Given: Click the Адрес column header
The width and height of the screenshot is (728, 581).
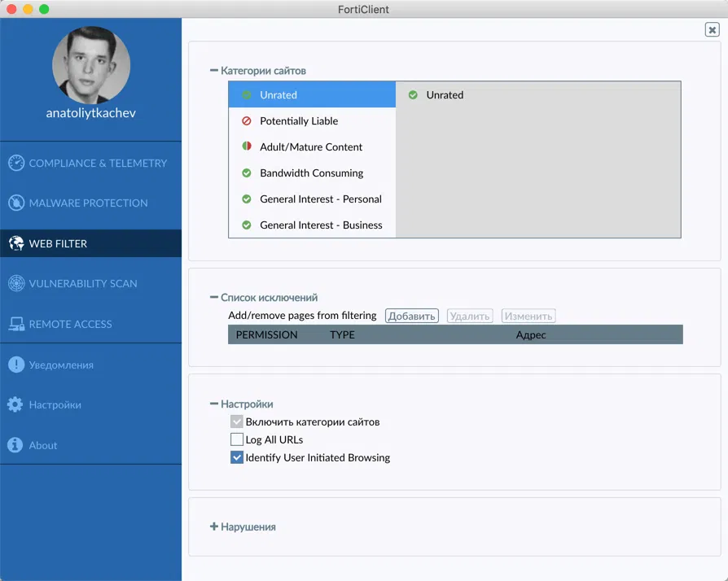Looking at the screenshot, I should [531, 334].
